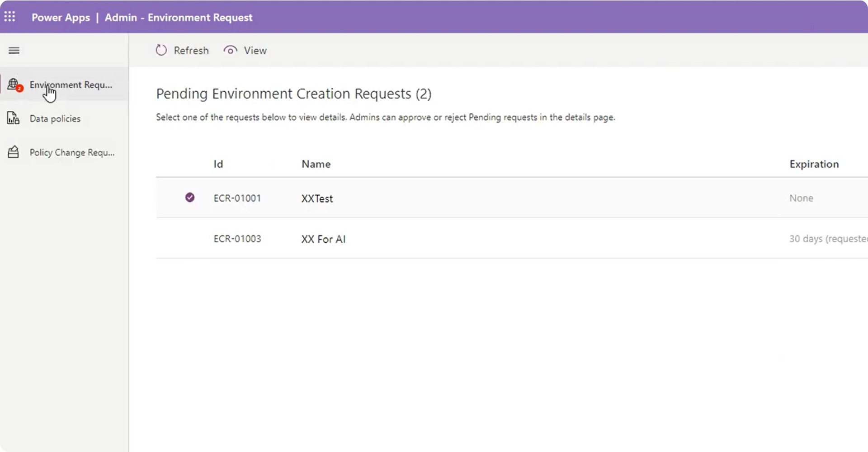Image resolution: width=868 pixels, height=452 pixels.
Task: Sort by the Expiration column header
Action: [x=814, y=164]
